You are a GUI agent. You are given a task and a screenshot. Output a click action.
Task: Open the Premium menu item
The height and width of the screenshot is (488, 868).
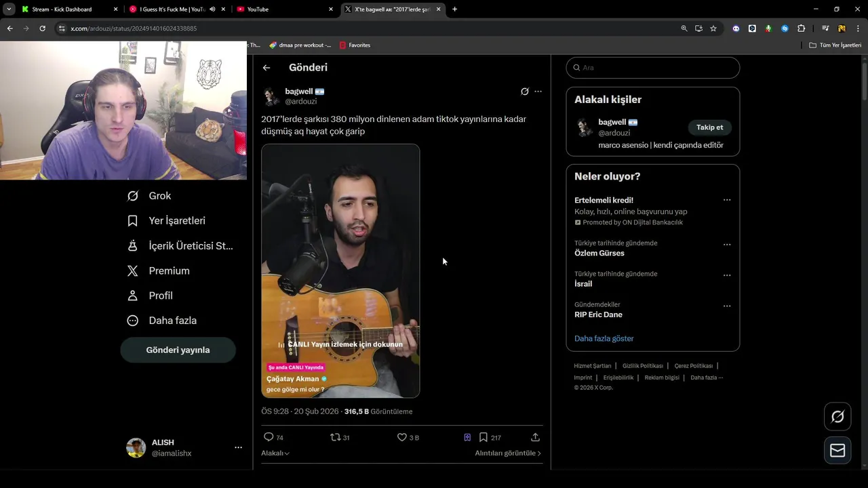click(133, 271)
